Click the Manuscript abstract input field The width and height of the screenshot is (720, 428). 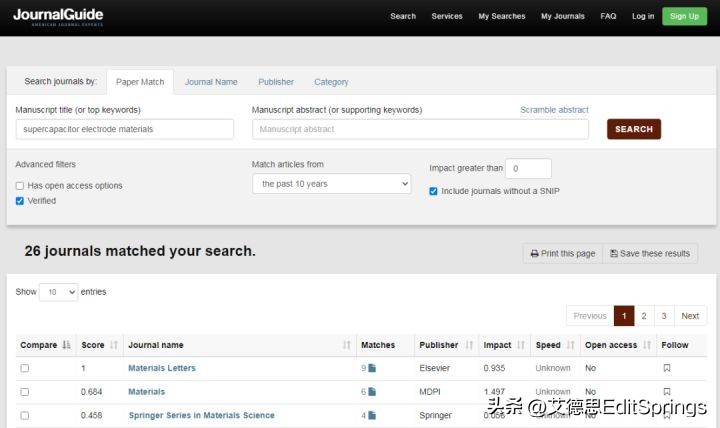(420, 129)
